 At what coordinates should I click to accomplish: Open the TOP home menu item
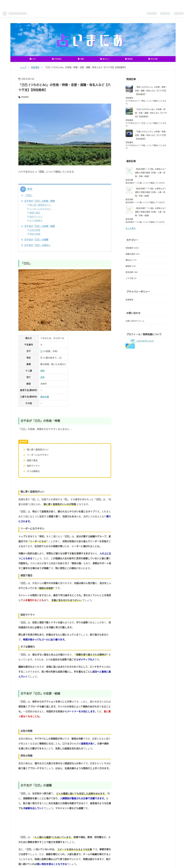[33, 59]
